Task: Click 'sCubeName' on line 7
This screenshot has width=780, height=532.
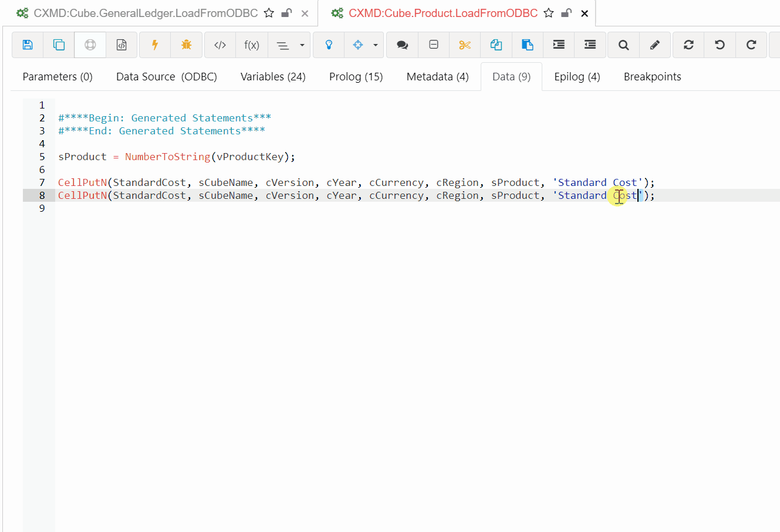Action: (226, 182)
